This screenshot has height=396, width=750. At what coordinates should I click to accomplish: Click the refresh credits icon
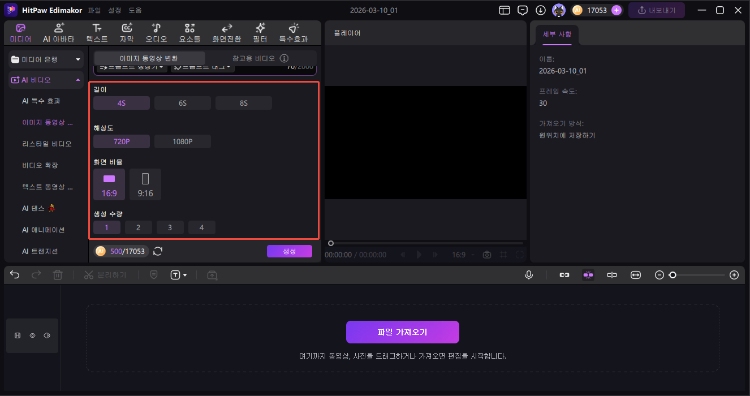pos(158,251)
